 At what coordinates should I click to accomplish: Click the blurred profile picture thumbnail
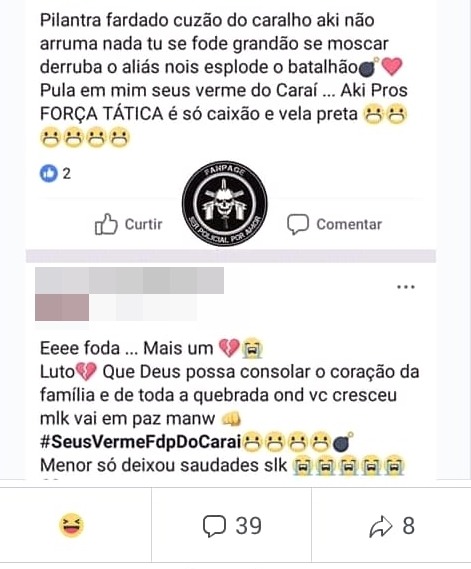tap(62, 307)
